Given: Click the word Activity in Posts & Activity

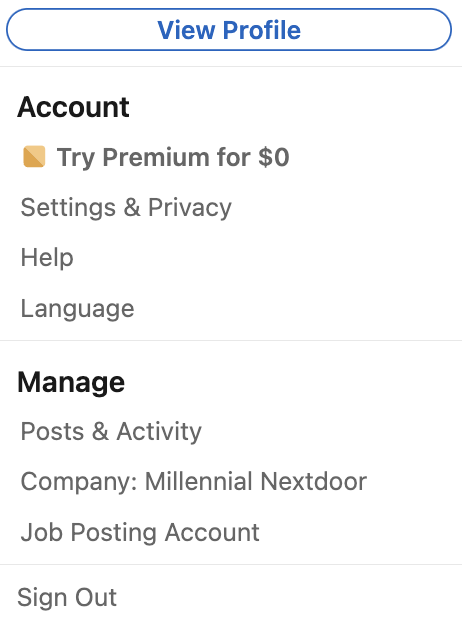Looking at the screenshot, I should pos(159,432).
